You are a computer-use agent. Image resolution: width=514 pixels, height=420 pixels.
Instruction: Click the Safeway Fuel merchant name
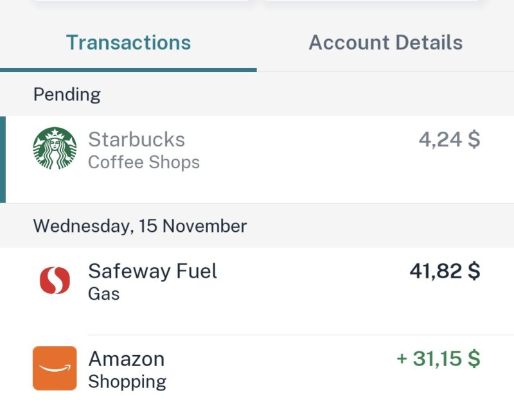pos(152,271)
